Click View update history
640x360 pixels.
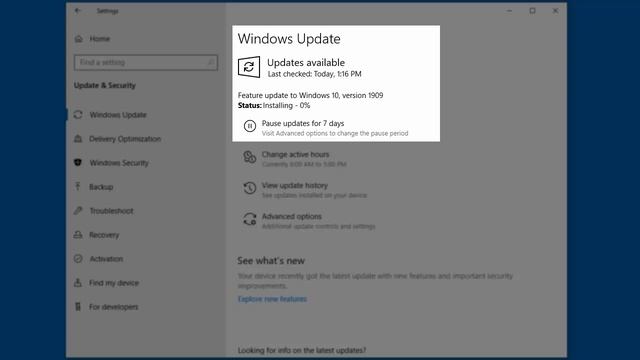(295, 185)
